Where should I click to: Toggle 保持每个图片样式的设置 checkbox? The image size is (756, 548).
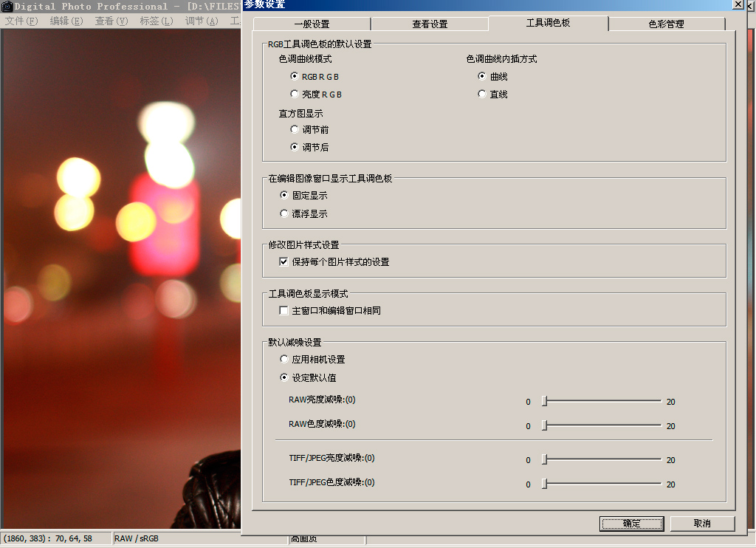tap(283, 261)
